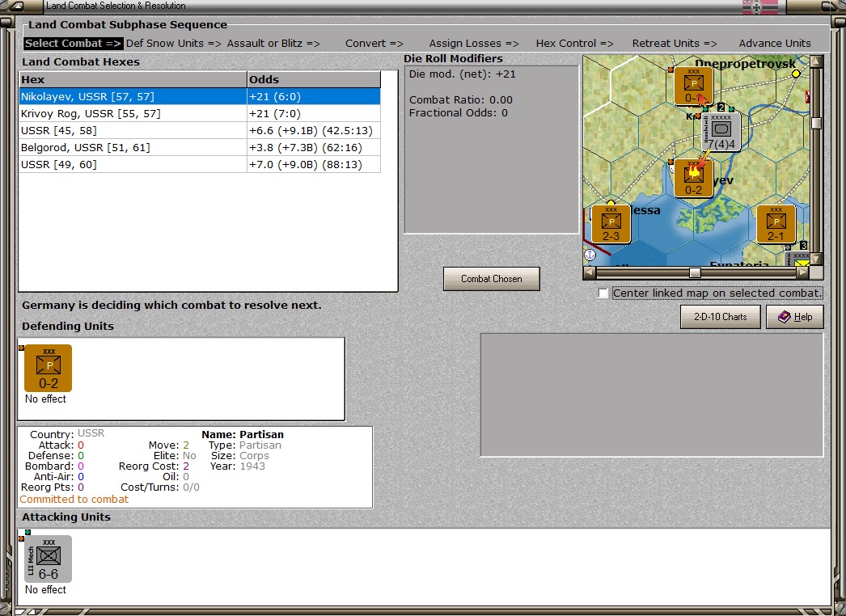Click the +6.6 (+9.1B) (42.5:13) odds cell
Viewport: 846px width, 616px height.
pos(314,130)
